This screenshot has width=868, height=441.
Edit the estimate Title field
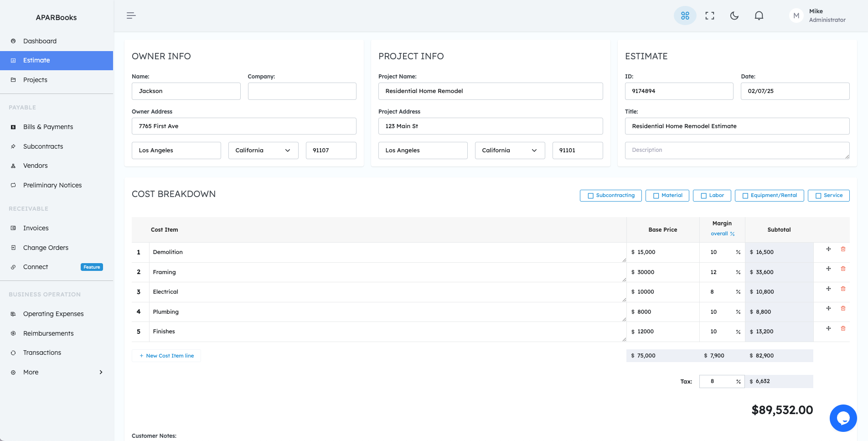click(x=737, y=126)
